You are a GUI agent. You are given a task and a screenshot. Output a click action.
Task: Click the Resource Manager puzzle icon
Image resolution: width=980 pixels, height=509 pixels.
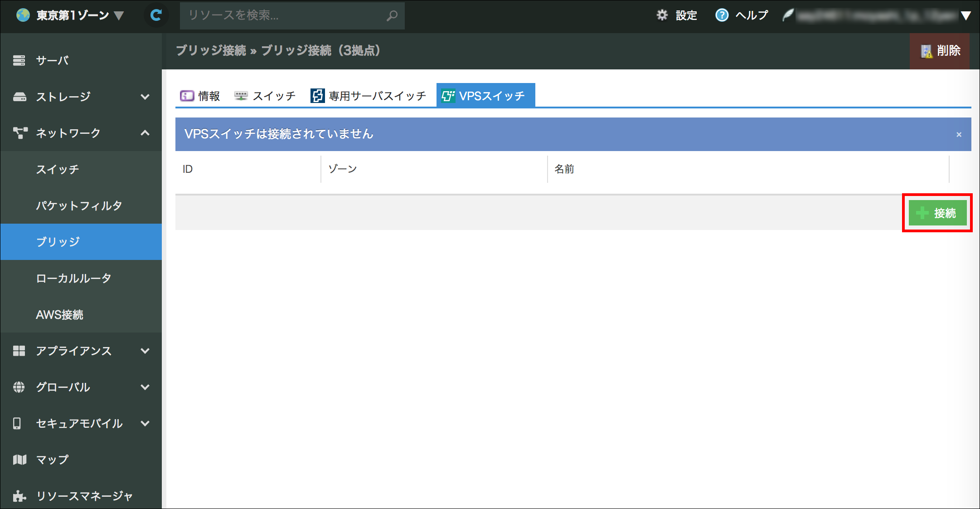point(19,496)
